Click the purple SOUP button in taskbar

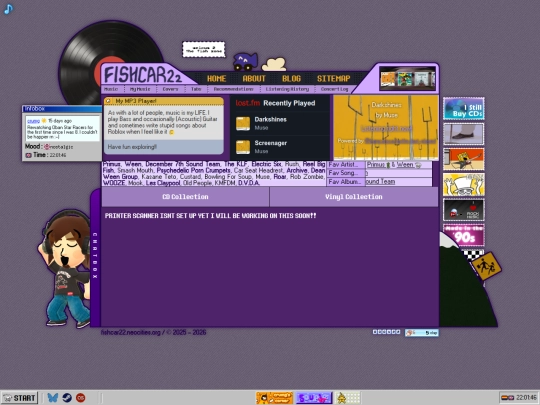pos(314,398)
